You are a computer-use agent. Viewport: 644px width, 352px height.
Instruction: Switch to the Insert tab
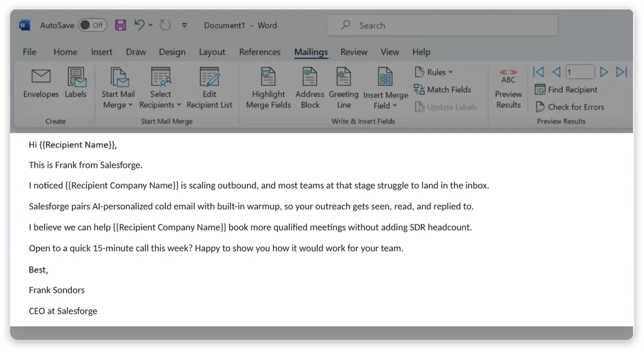(101, 52)
